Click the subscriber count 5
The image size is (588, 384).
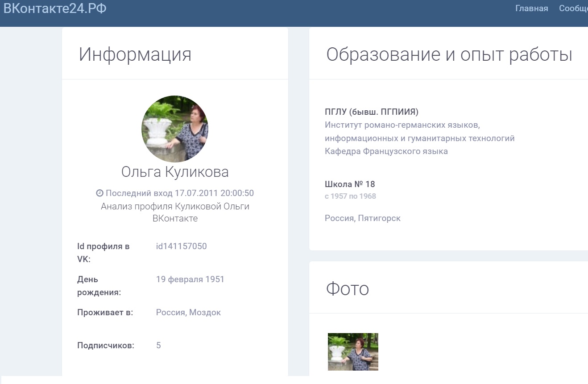(x=158, y=346)
